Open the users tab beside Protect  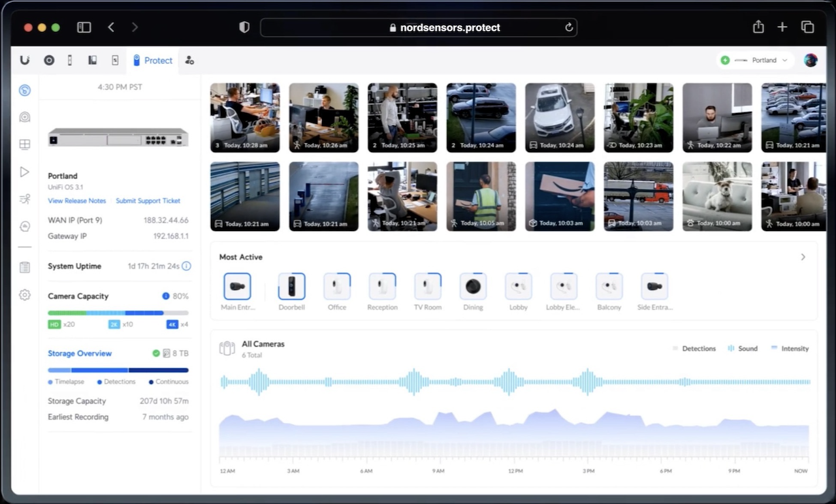(x=189, y=60)
